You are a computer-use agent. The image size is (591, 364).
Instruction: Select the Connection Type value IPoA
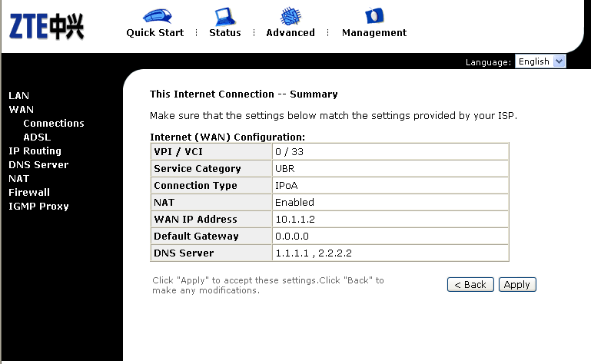286,186
